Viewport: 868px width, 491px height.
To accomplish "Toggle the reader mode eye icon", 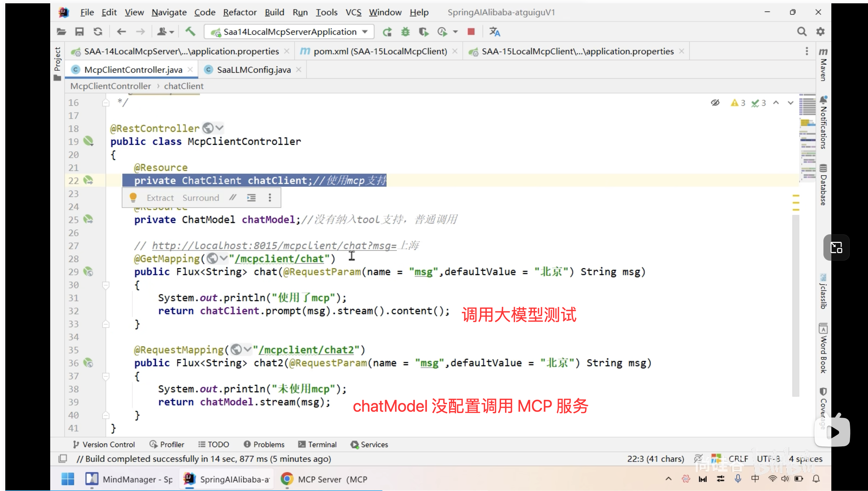I will [x=715, y=102].
